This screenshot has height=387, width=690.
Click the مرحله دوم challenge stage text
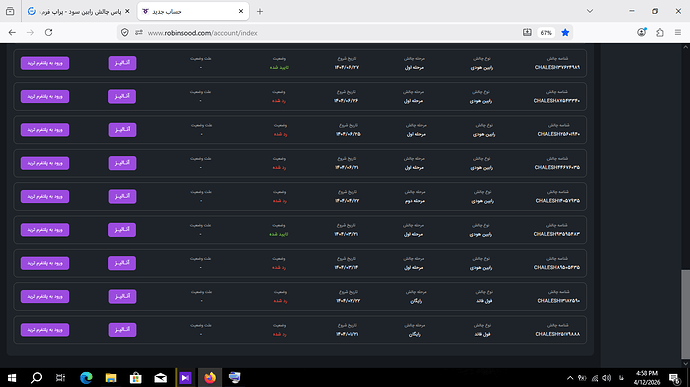[x=415, y=201]
